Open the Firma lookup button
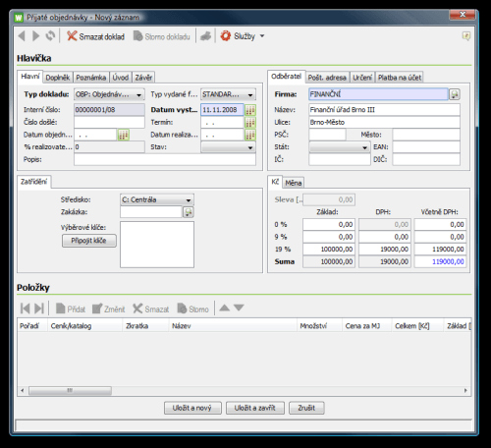This screenshot has height=448, width=491. click(455, 94)
